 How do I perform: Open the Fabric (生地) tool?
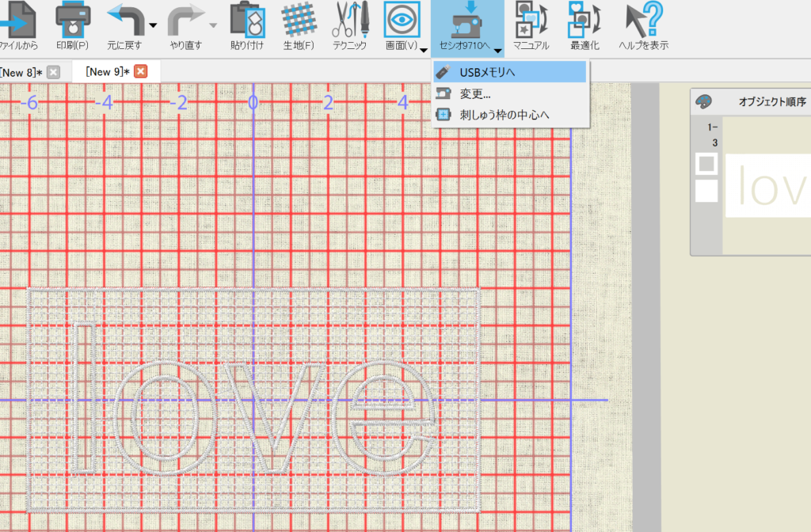(x=299, y=19)
